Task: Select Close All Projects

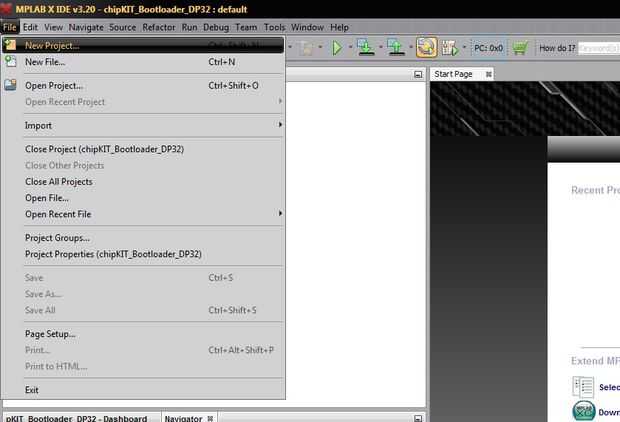Action: coord(143,182)
